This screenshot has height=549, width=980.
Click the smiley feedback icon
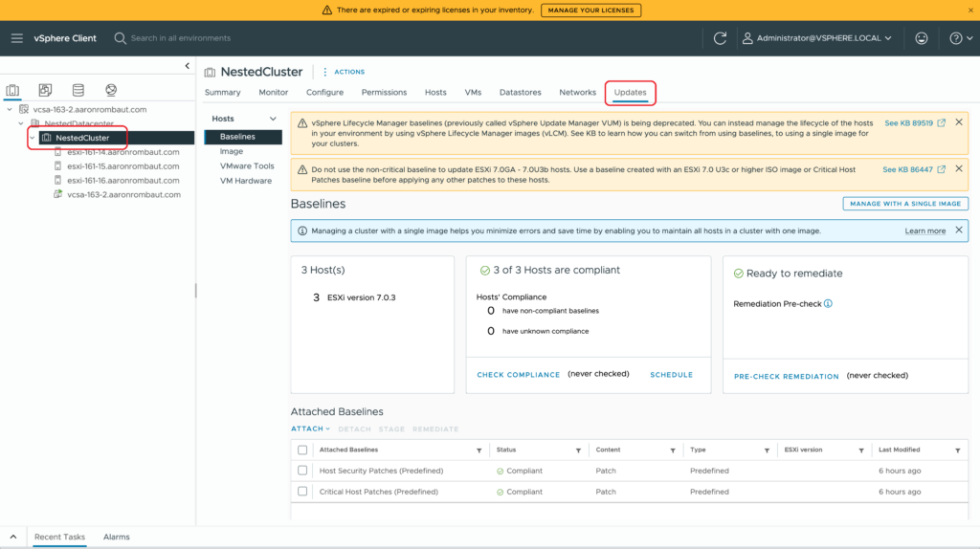[x=921, y=38]
